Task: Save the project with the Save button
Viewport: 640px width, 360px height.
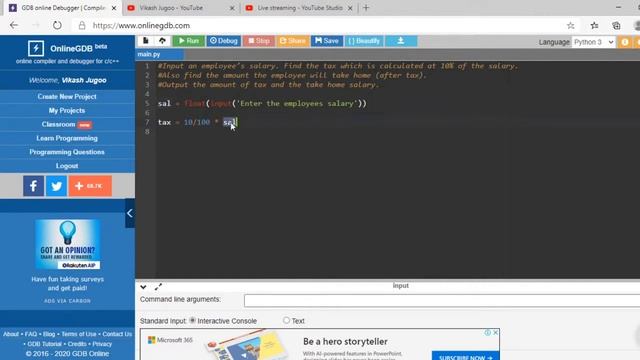Action: 327,41
